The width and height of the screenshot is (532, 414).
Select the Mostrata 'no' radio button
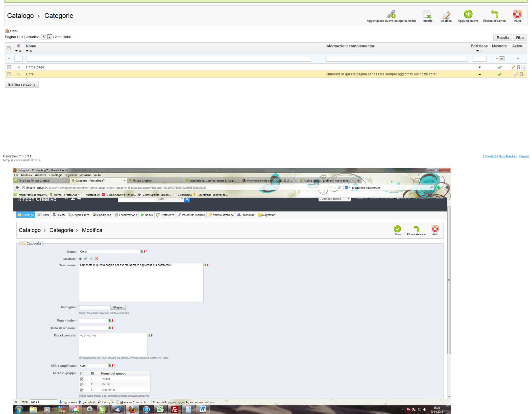coord(91,259)
